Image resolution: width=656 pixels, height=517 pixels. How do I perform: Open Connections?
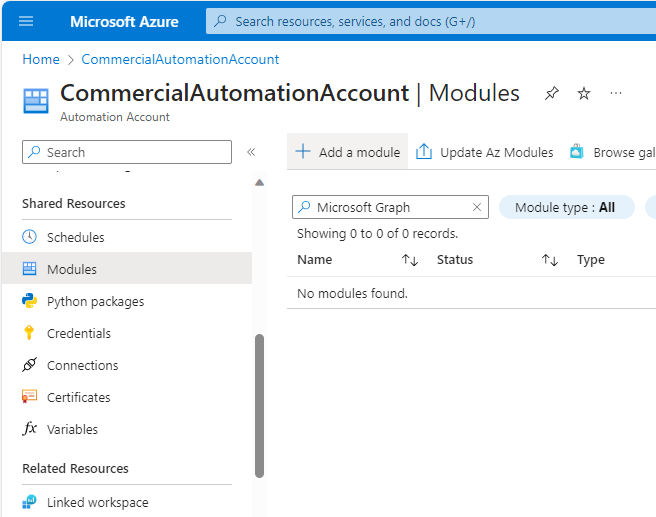coord(127,365)
